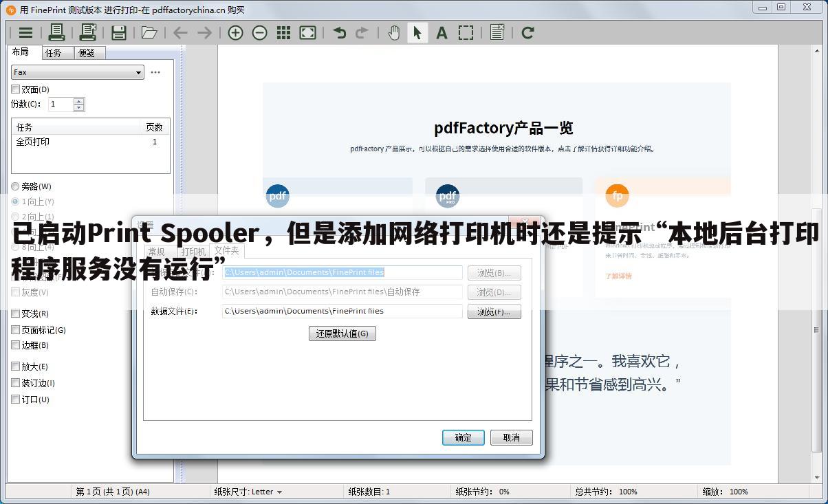Screen dimensions: 828x504
Task: Click the 纸张数目: 1 status entry
Action: click(x=369, y=492)
